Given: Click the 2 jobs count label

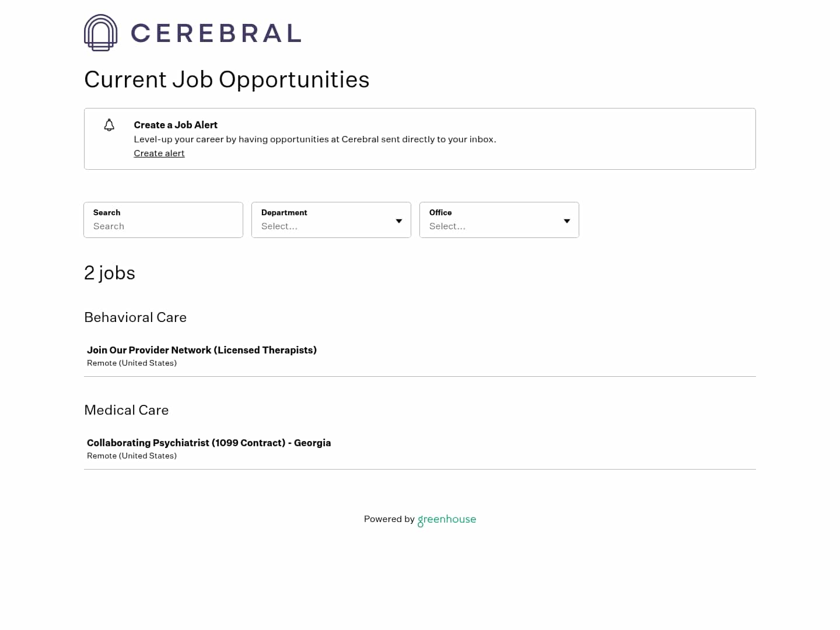Looking at the screenshot, I should [110, 272].
